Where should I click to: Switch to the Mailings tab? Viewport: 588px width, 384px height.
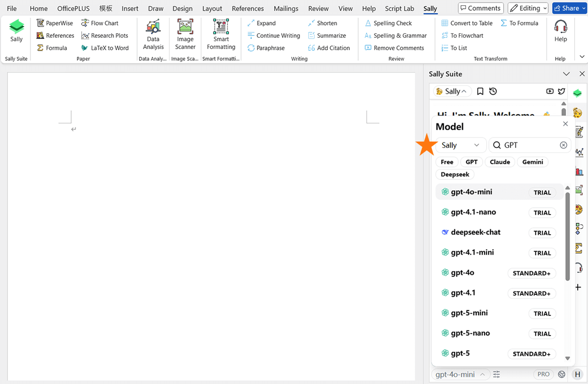coord(286,8)
